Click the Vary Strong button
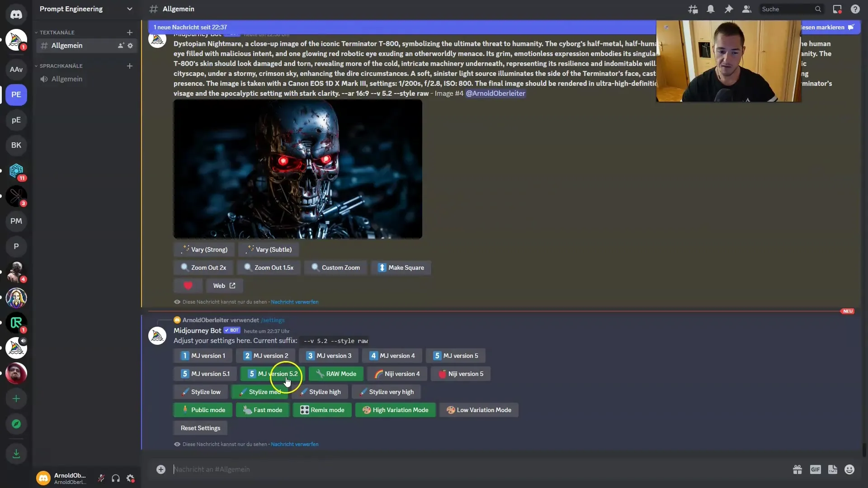 205,249
